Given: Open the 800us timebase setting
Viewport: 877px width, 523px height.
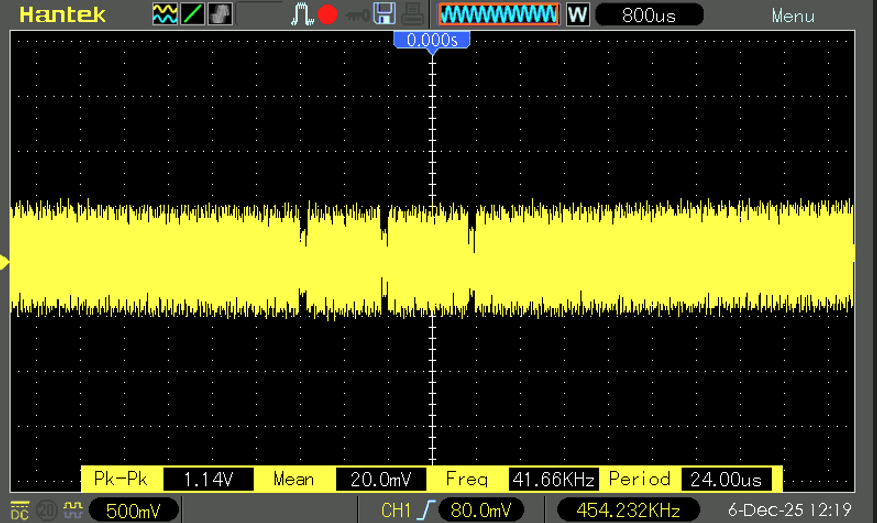Looking at the screenshot, I should click(649, 15).
